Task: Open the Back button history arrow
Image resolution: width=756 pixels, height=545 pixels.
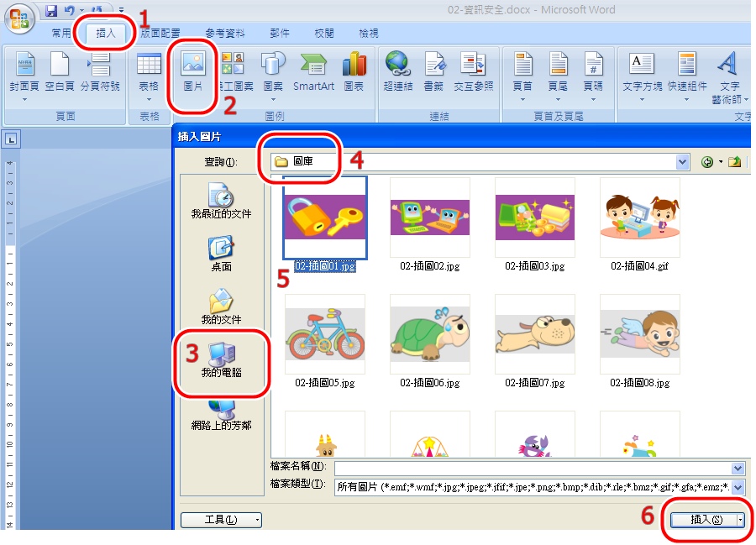Action: click(721, 162)
